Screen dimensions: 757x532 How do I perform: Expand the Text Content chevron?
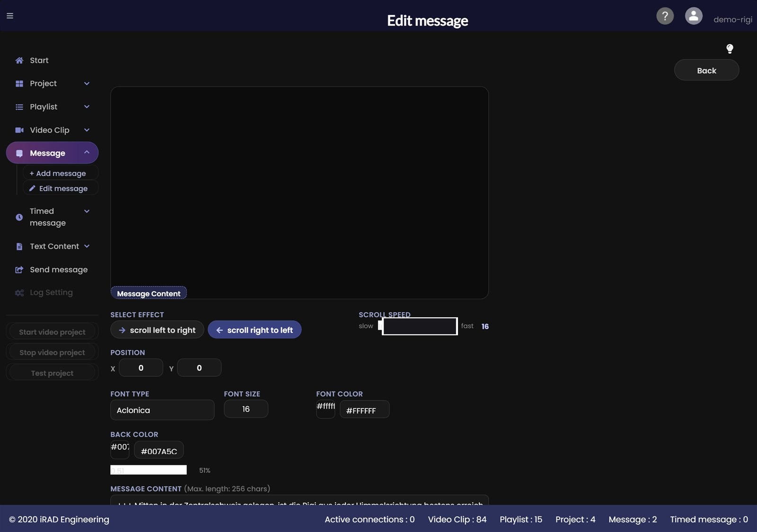click(87, 246)
